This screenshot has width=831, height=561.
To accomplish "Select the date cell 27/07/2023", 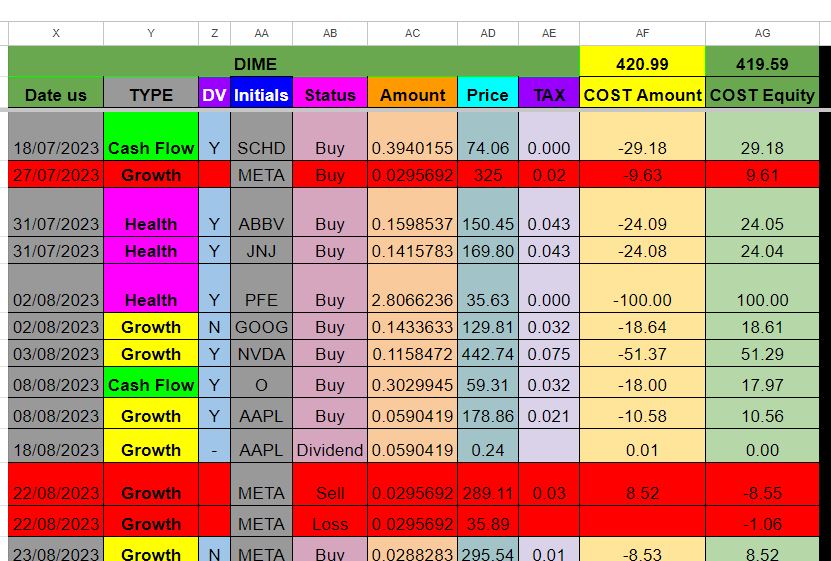I will (56, 174).
